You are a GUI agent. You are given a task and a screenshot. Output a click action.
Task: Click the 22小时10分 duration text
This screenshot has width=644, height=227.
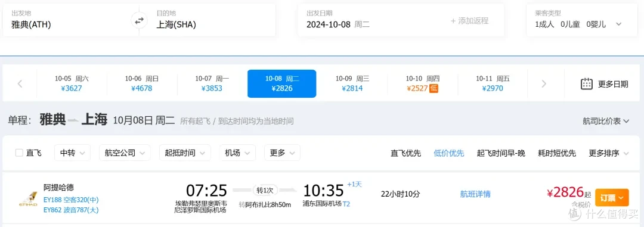coord(401,194)
